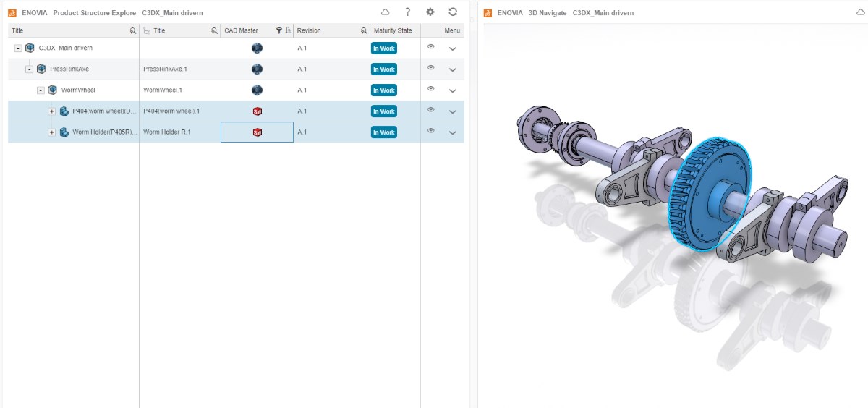Click In Work badge of PressRinkAxe
868x408 pixels.
383,69
